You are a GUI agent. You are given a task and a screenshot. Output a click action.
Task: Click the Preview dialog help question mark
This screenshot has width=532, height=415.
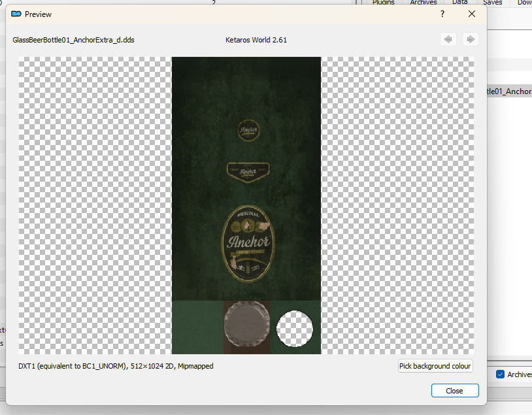442,14
